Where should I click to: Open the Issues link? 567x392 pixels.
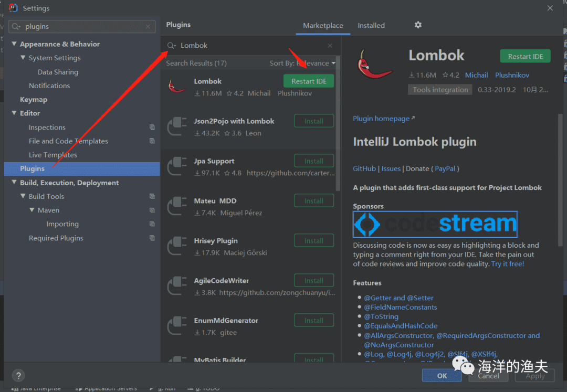(391, 169)
